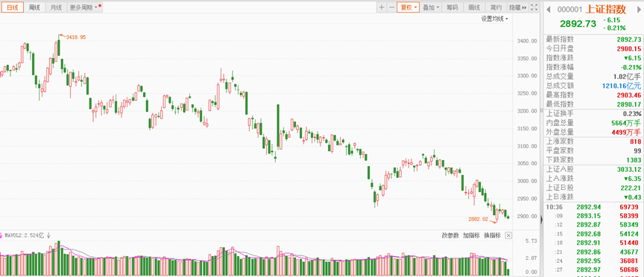Switch to 月线 monthly tab
Image resolution: width=644 pixels, height=277 pixels.
(x=55, y=7)
